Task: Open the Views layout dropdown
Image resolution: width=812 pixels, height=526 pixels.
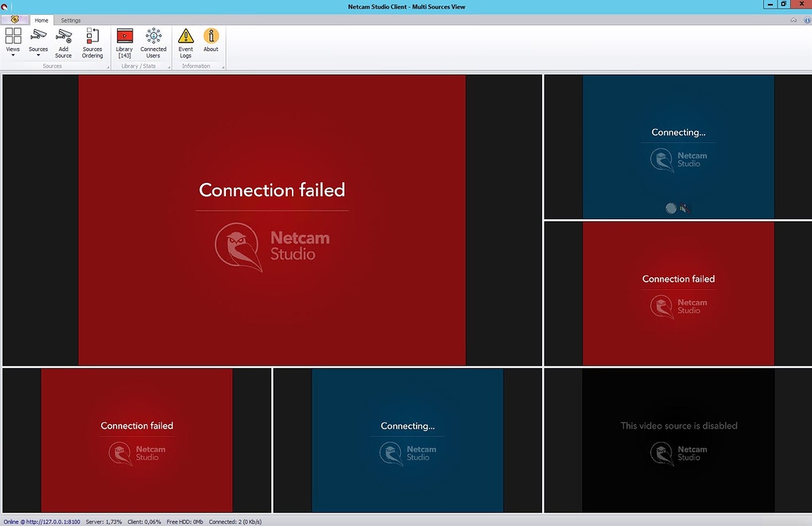Action: pos(13,42)
